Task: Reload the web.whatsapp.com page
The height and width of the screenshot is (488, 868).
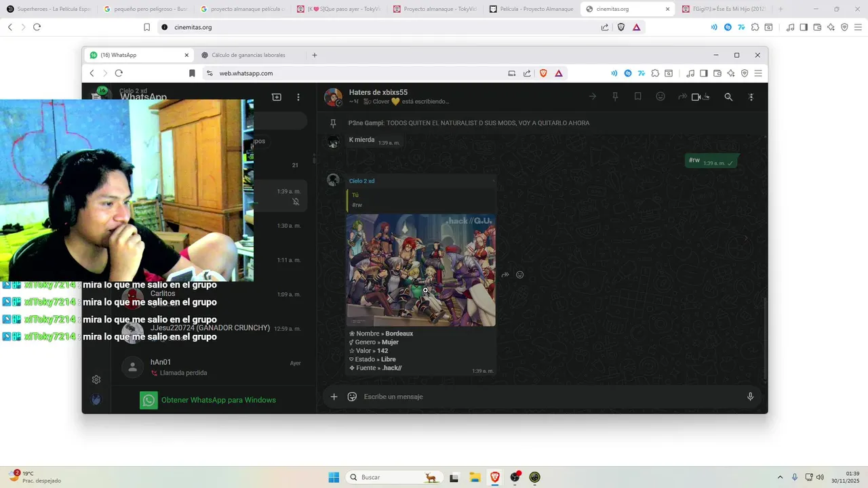Action: (119, 73)
